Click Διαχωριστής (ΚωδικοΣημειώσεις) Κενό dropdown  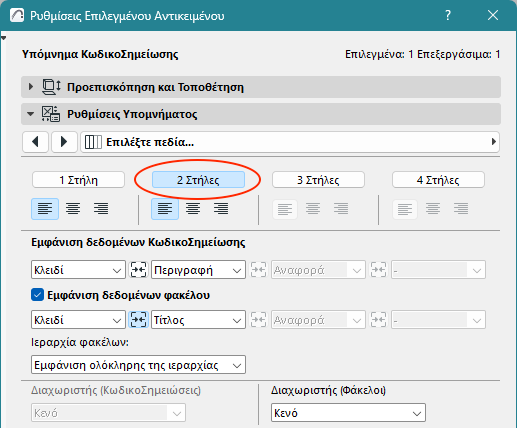pyautogui.click(x=108, y=413)
